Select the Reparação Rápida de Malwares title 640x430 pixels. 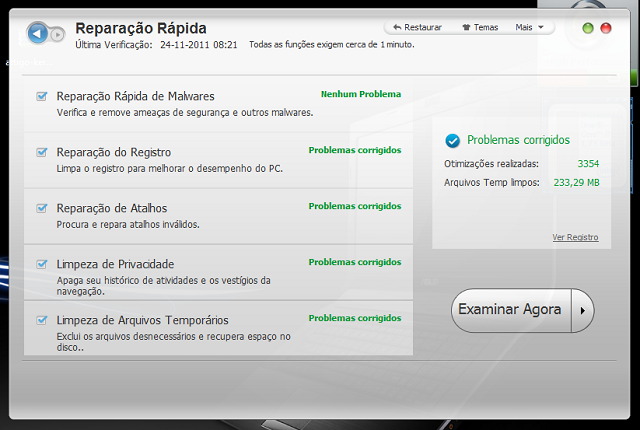[x=136, y=96]
